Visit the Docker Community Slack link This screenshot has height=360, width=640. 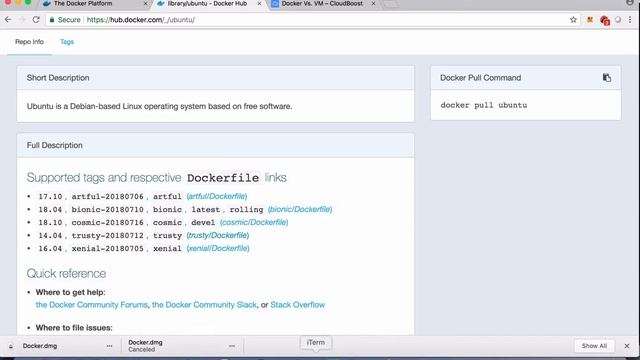point(204,305)
